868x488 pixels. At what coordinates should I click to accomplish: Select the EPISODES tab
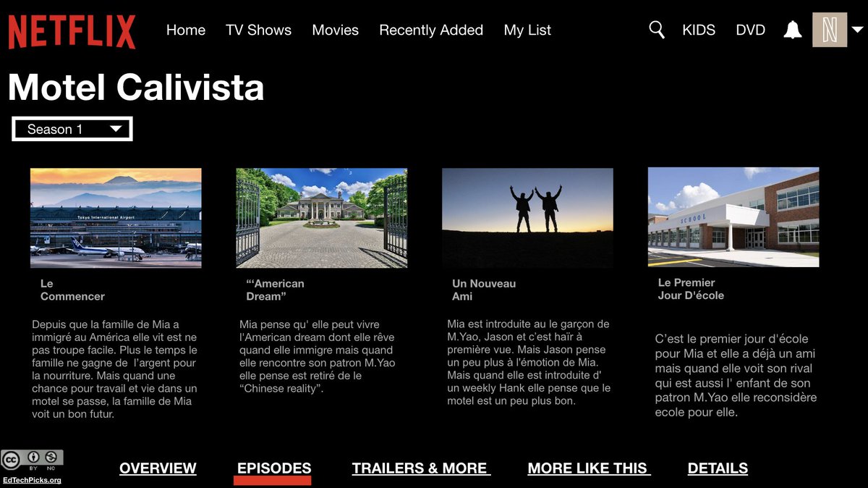point(274,468)
